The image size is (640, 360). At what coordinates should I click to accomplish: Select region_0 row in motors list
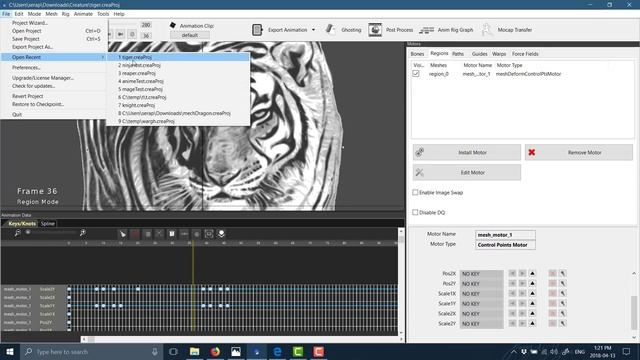[x=522, y=74]
